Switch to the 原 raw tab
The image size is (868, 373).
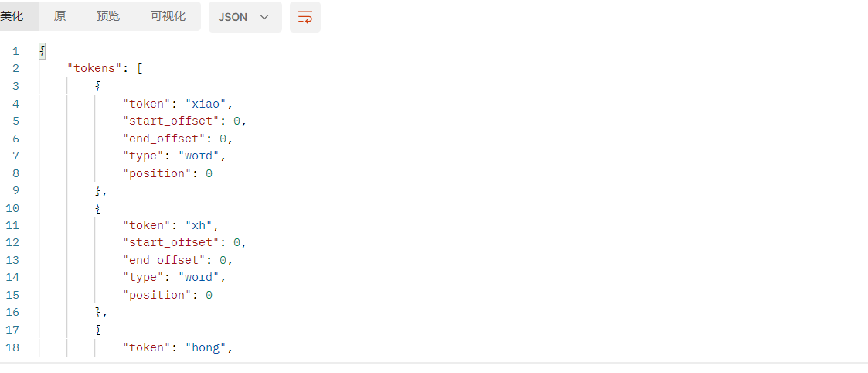click(x=60, y=16)
